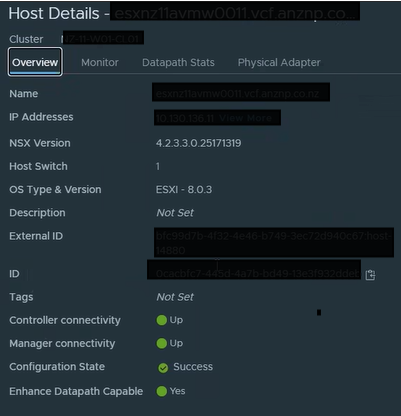Click the green Controller connectivity status dot
The width and height of the screenshot is (401, 416).
(x=162, y=320)
